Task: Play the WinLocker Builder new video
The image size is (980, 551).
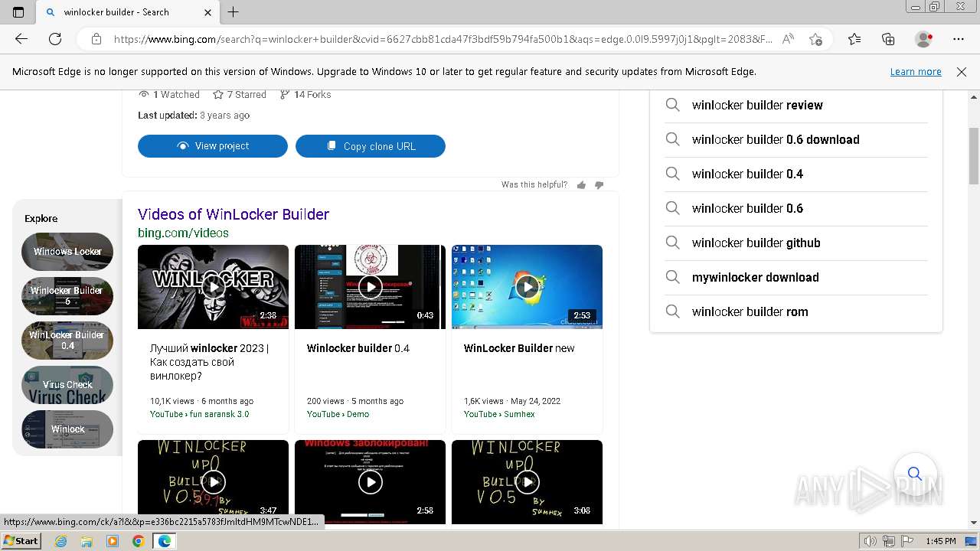Action: pos(527,287)
